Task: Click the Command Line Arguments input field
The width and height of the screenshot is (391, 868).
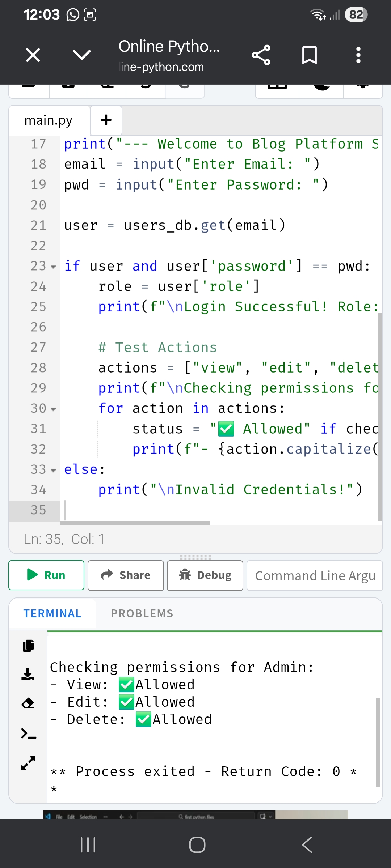Action: point(315,575)
